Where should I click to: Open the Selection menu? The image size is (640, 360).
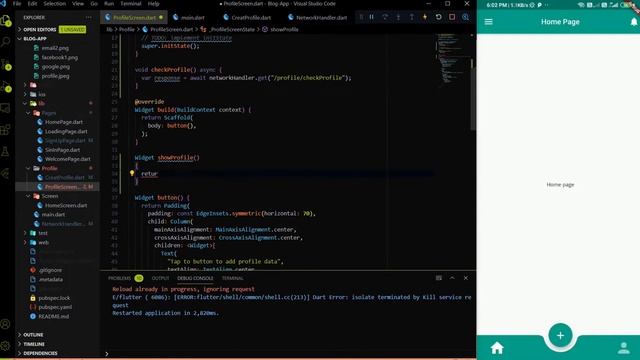(54, 4)
